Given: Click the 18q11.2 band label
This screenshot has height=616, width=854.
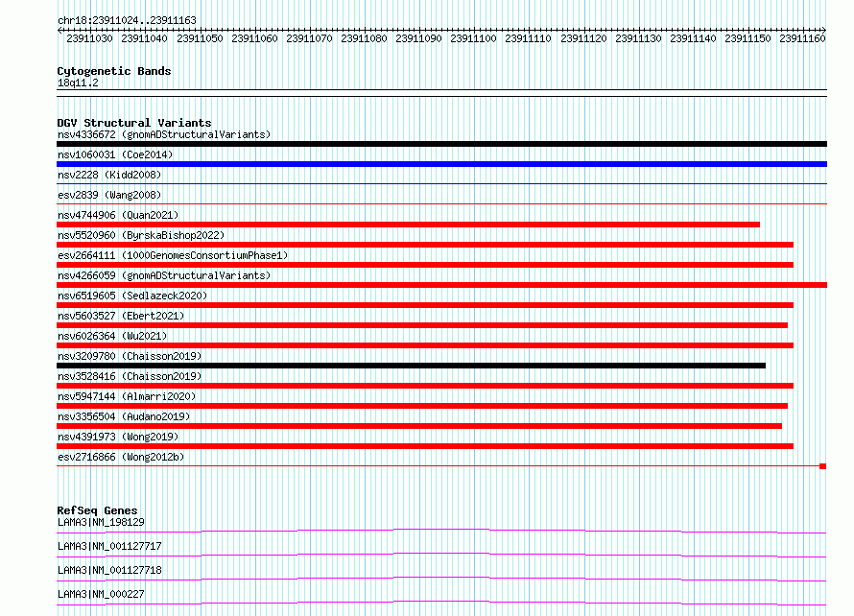Looking at the screenshot, I should pos(78,83).
